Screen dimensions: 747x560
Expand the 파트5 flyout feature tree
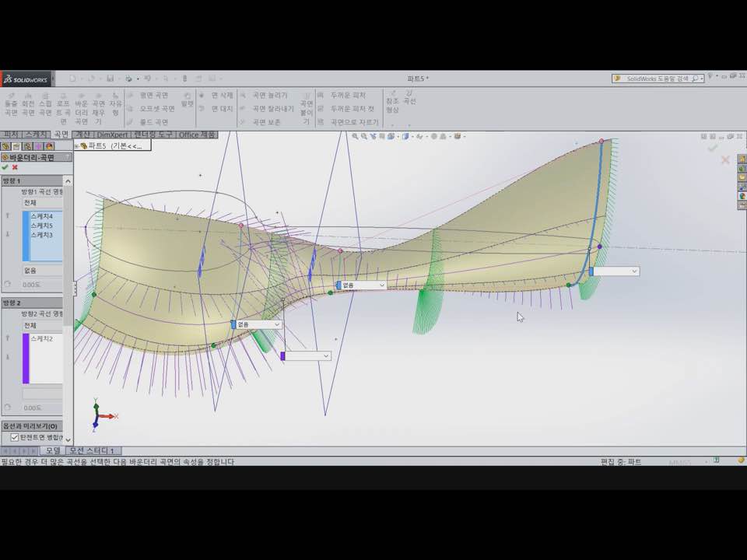[77, 145]
